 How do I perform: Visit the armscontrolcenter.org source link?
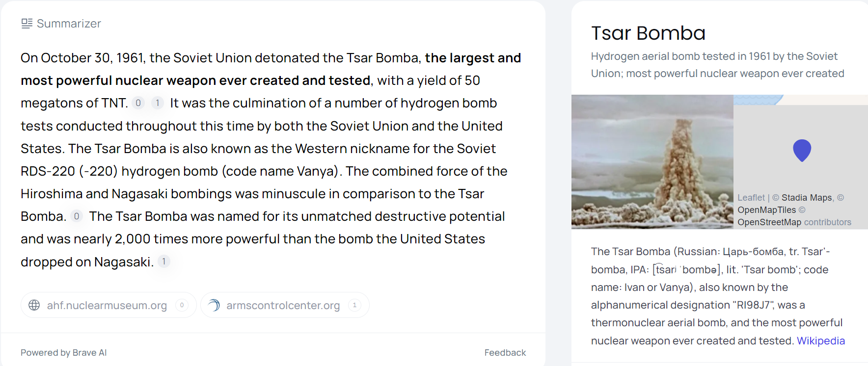pos(283,305)
